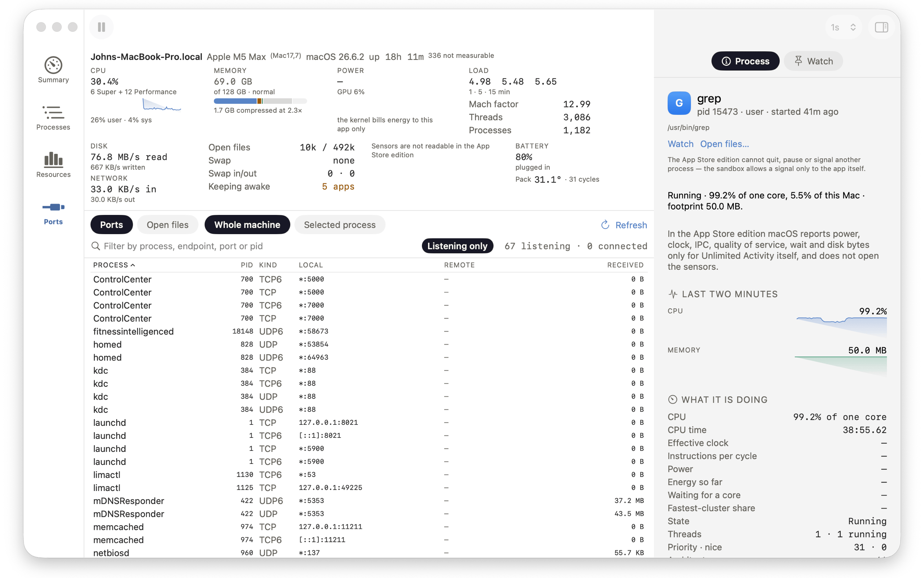Sort by the PROCESS column header

[x=114, y=265]
